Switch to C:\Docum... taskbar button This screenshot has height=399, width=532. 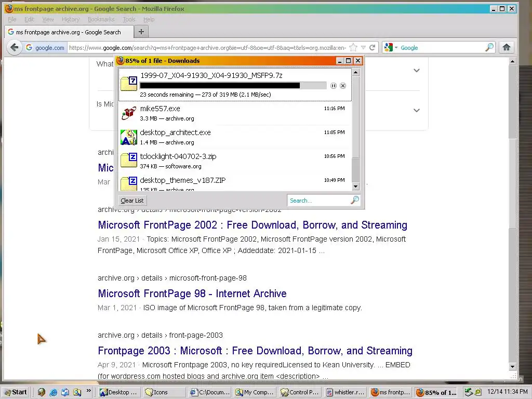coord(210,392)
